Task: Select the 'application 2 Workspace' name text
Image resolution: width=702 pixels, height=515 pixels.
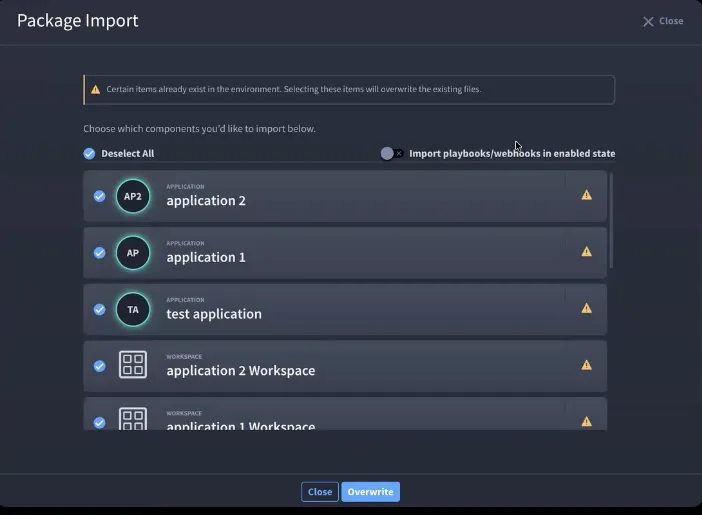Action: pyautogui.click(x=241, y=371)
